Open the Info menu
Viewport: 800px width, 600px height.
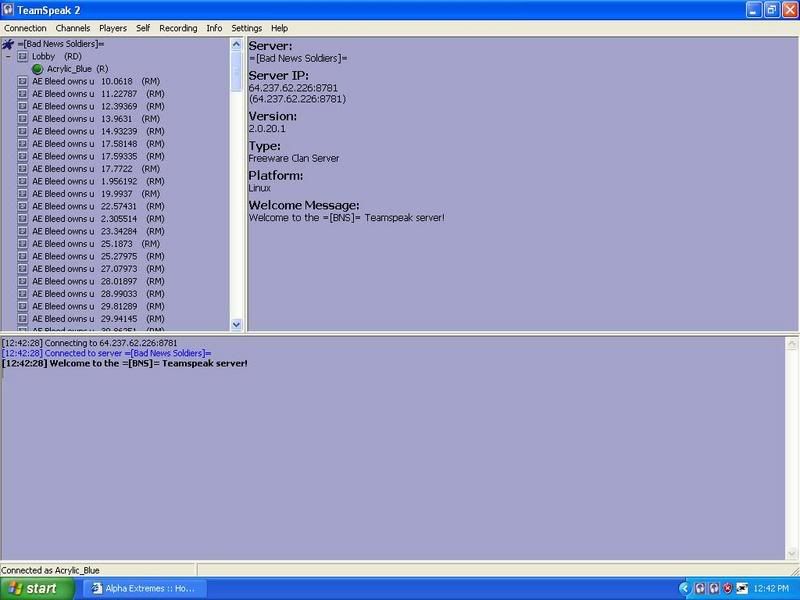214,28
